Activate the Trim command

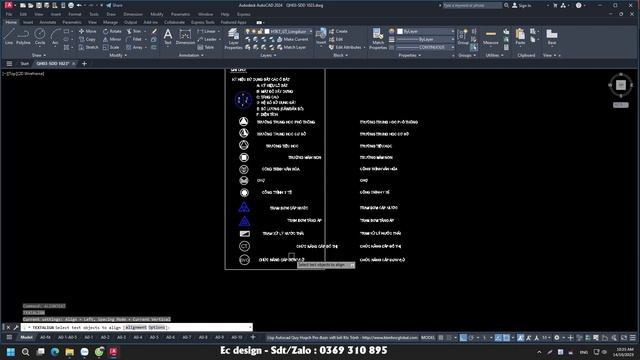pyautogui.click(x=134, y=31)
